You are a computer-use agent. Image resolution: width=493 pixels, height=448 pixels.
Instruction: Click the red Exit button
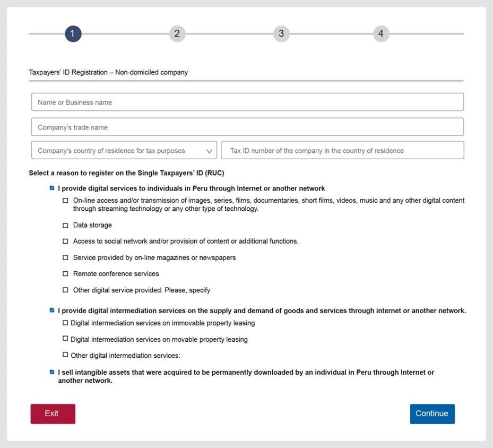[x=53, y=413]
